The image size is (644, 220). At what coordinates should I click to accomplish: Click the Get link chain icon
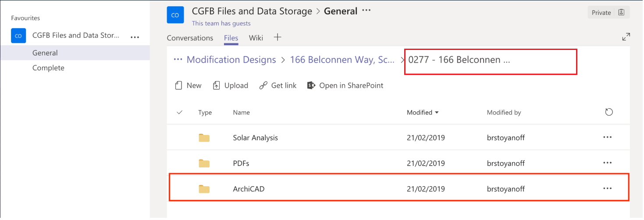point(263,85)
